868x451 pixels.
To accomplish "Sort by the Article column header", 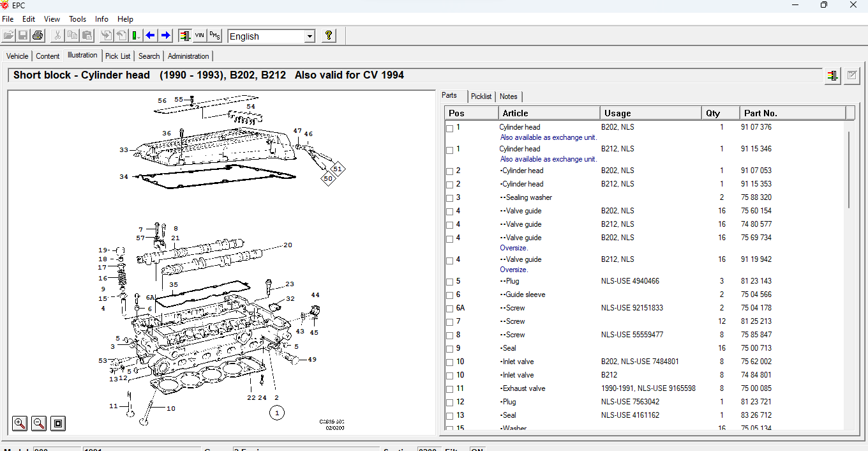I will [550, 113].
